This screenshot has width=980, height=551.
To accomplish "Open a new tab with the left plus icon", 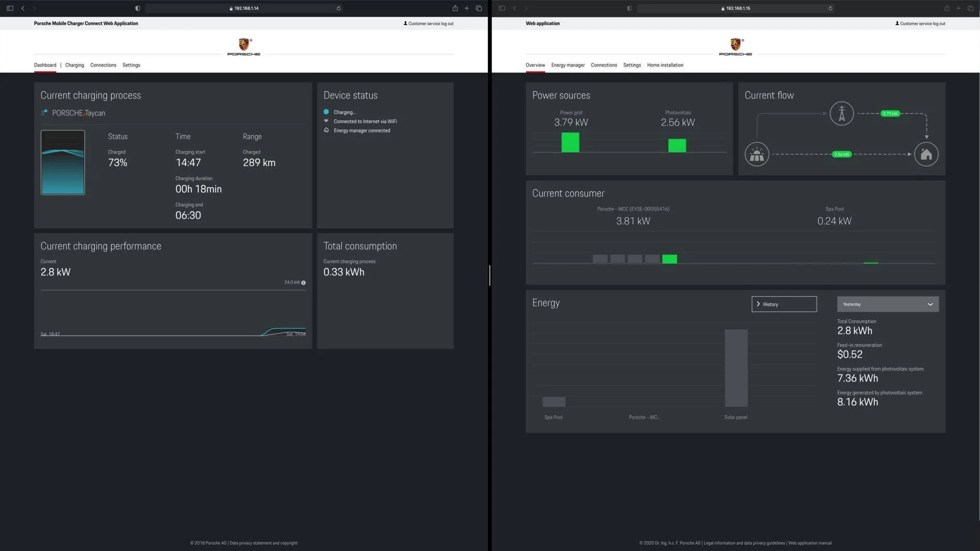I will (x=467, y=8).
